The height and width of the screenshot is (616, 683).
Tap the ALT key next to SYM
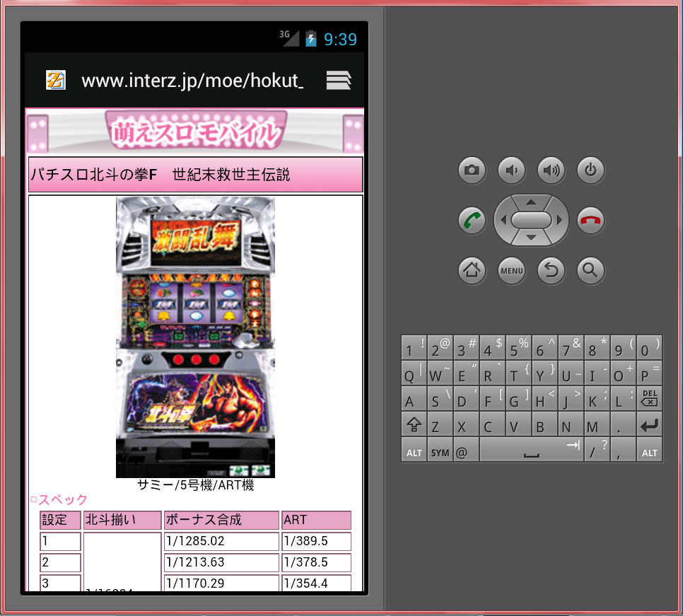click(414, 450)
